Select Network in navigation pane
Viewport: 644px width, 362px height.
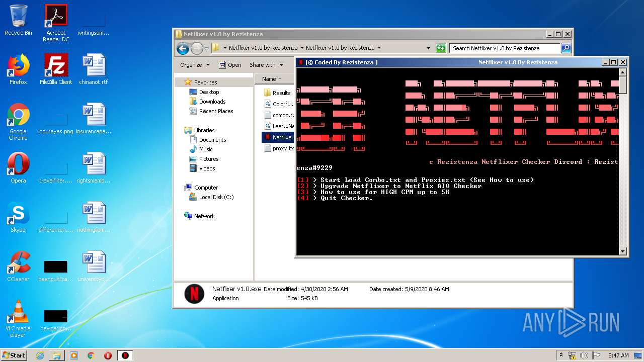coord(199,216)
